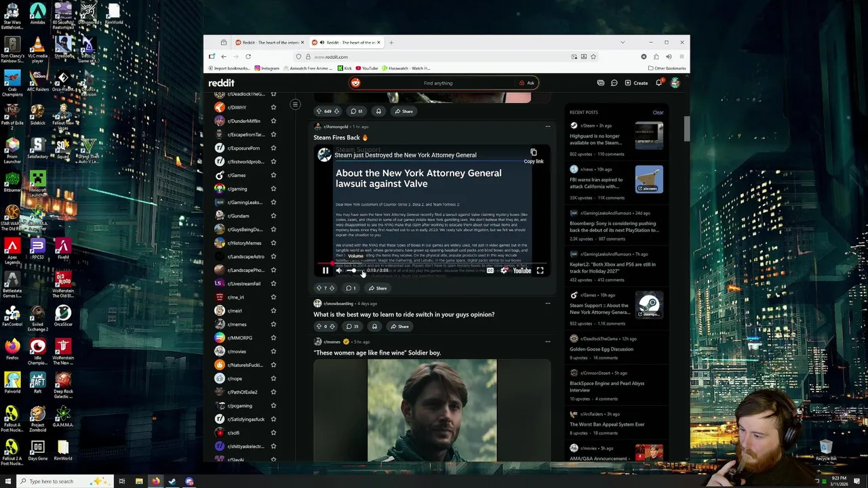
Task: Star the r/HistoryMemes community
Action: click(273, 243)
